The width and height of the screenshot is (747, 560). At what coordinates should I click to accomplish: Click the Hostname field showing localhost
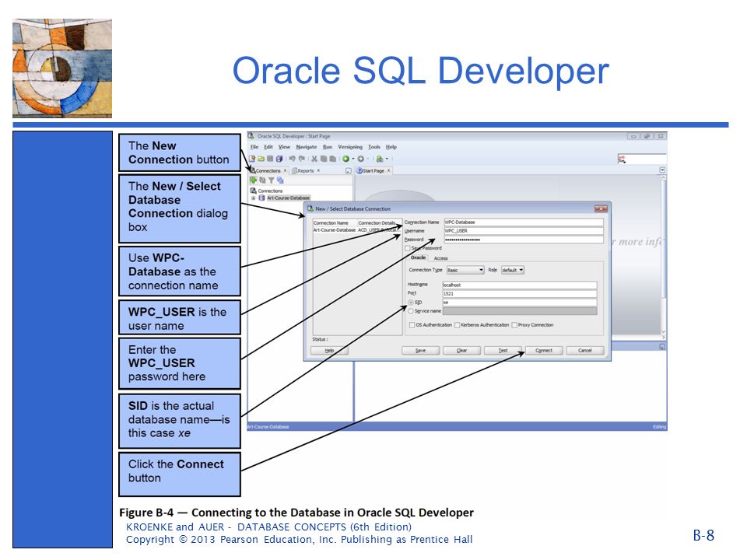(x=520, y=285)
